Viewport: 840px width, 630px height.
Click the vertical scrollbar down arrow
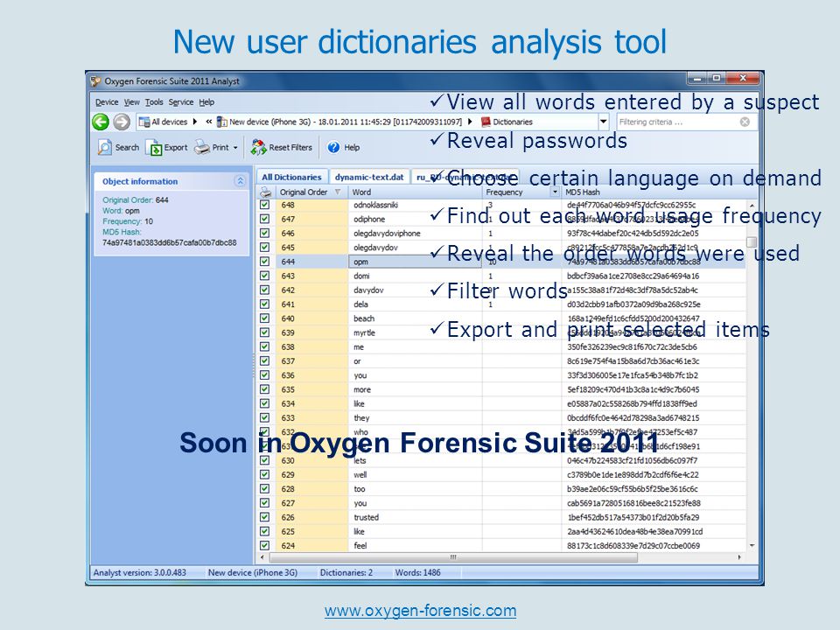pos(752,545)
